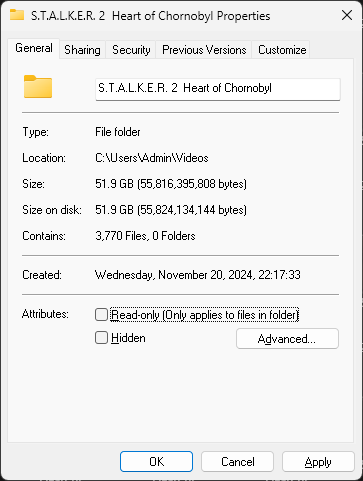Screen dimensions: 363x481
Task: Open the Customize tab
Action: 282,50
